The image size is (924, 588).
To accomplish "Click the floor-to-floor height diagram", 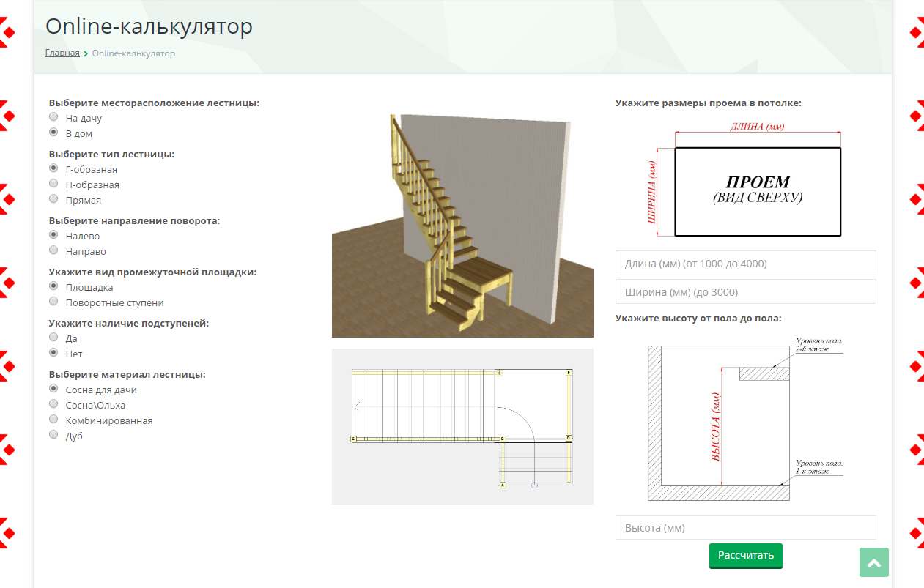I will pyautogui.click(x=746, y=418).
